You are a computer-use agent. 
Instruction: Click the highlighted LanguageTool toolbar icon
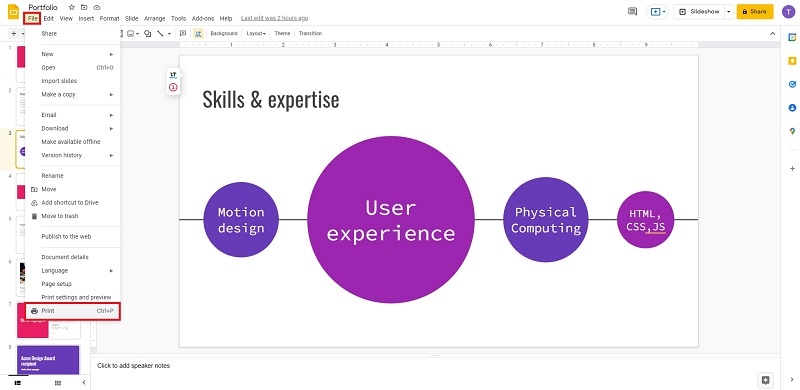[x=198, y=34]
